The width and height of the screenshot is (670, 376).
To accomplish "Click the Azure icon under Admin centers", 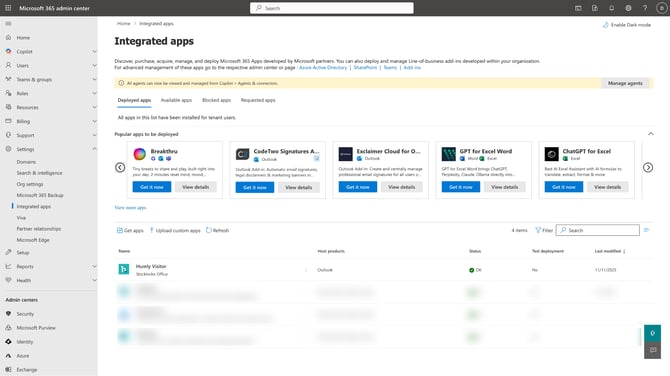I will 9,355.
